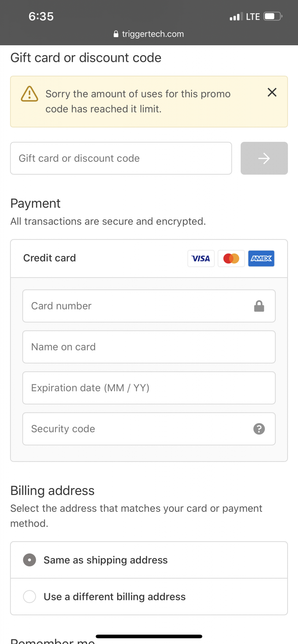The image size is (298, 644).
Task: Choose Use a different billing address
Action: tap(149, 597)
